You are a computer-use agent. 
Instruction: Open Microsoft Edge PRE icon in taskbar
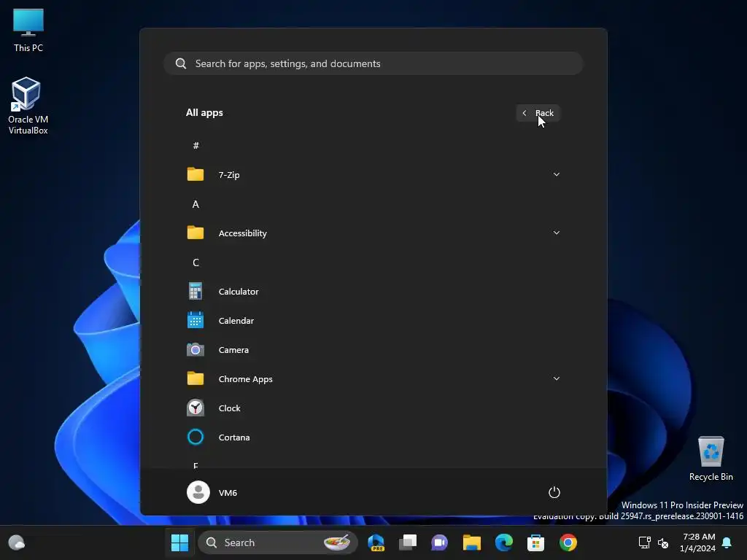[x=376, y=542]
